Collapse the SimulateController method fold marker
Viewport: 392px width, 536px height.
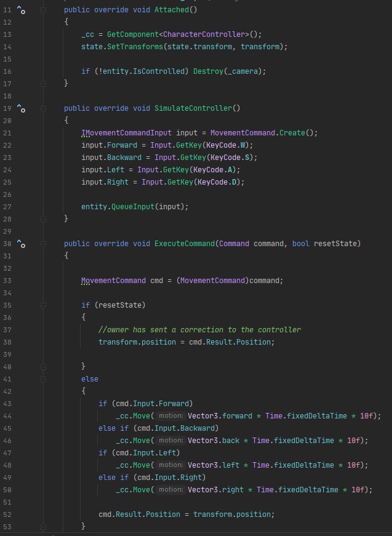[44, 109]
